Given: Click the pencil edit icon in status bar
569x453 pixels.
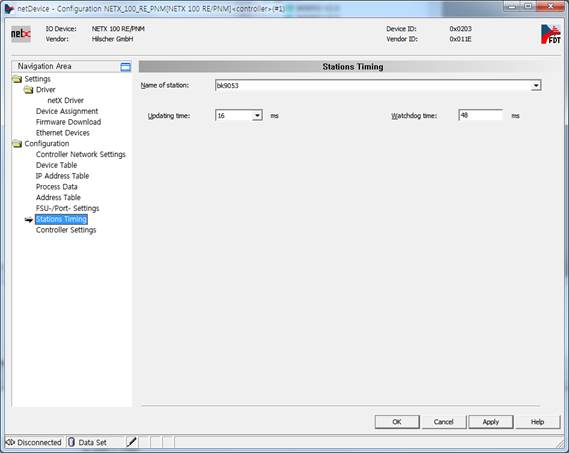Looking at the screenshot, I should point(131,442).
